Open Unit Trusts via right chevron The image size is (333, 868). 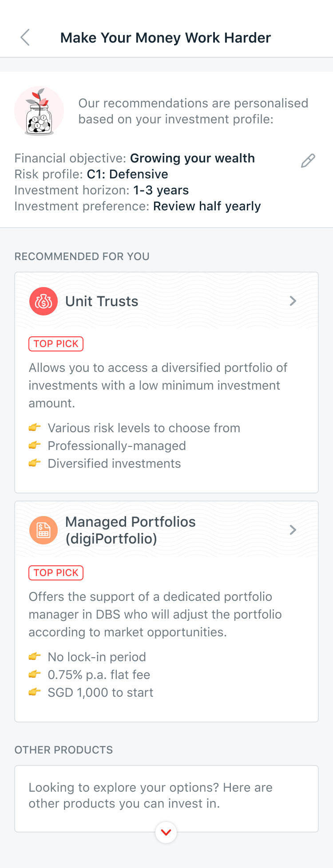[293, 301]
